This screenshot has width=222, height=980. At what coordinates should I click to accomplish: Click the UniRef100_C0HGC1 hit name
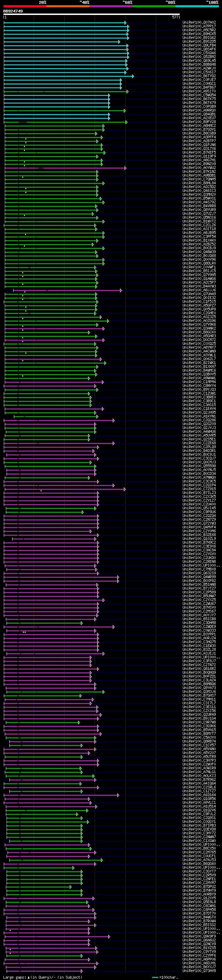(199, 84)
